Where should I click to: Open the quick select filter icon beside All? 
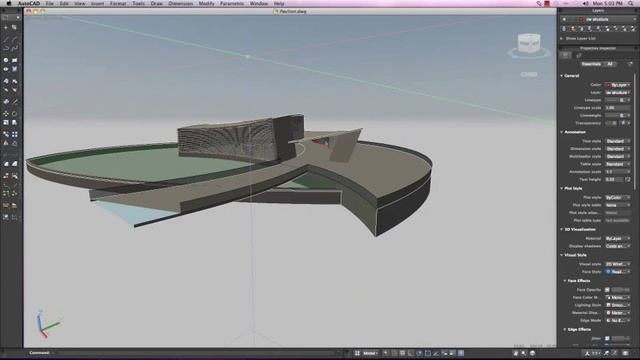[630, 64]
